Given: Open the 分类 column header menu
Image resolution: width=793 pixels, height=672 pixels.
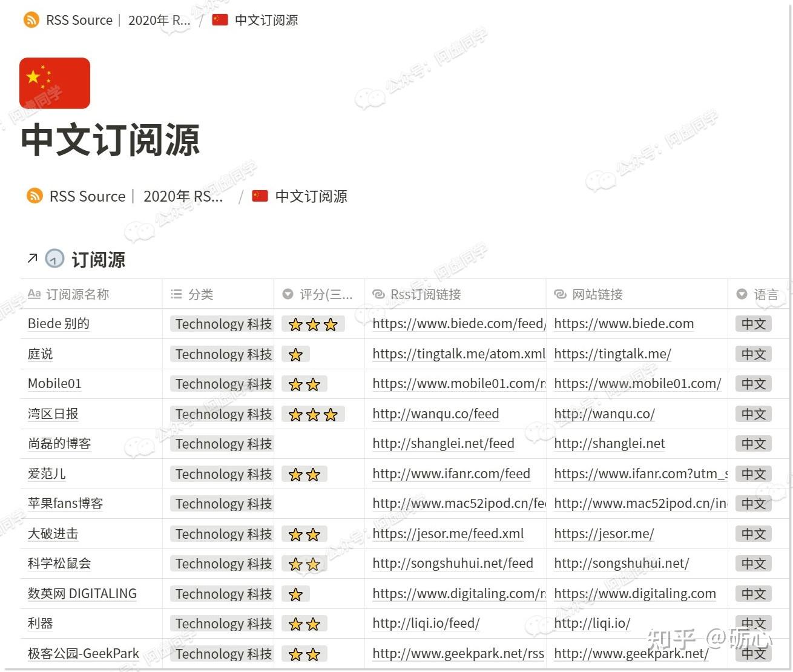Looking at the screenshot, I should [x=200, y=294].
